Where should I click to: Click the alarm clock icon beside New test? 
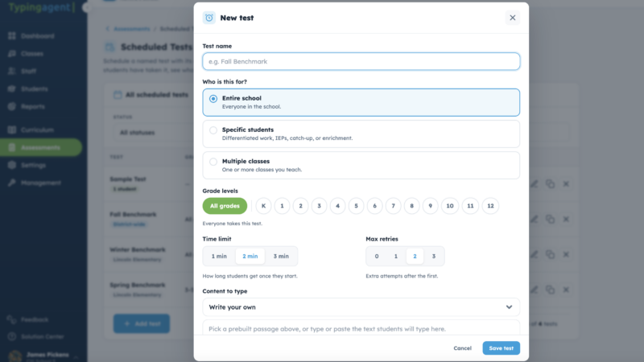click(209, 18)
